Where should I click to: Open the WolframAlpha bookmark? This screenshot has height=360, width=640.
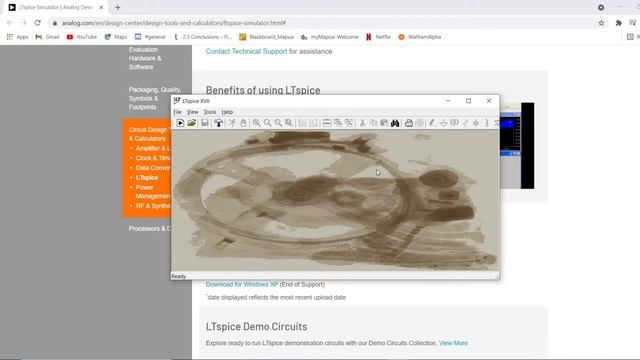pos(420,37)
